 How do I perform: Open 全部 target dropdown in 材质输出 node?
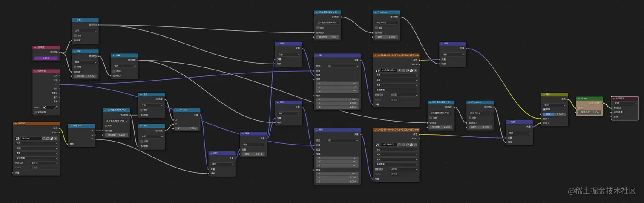coord(625,103)
